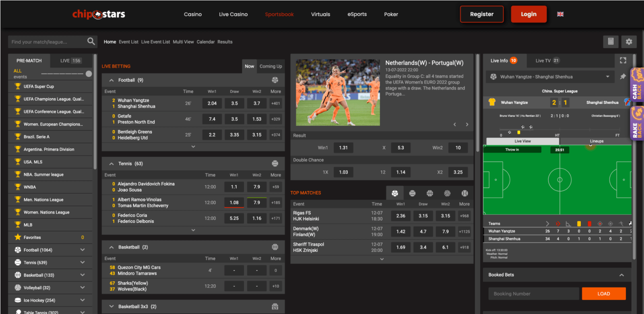Image resolution: width=644 pixels, height=314 pixels.
Task: Switch live betting to Coming Up
Action: (x=270, y=66)
